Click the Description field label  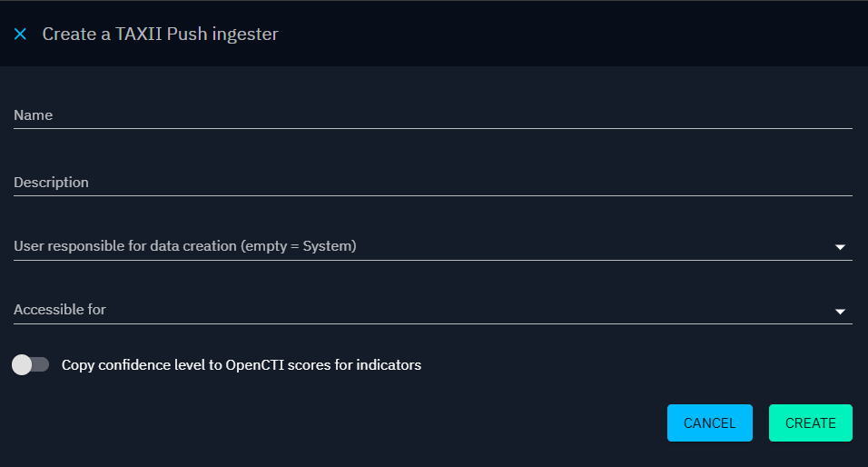51,183
